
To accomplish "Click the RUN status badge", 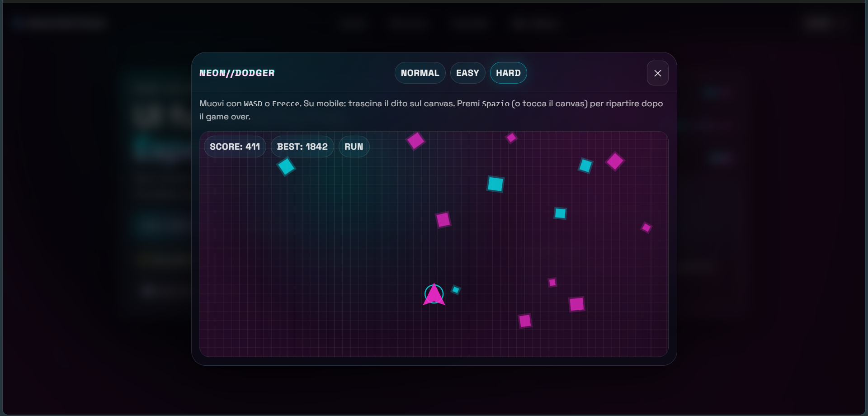I will coord(354,146).
